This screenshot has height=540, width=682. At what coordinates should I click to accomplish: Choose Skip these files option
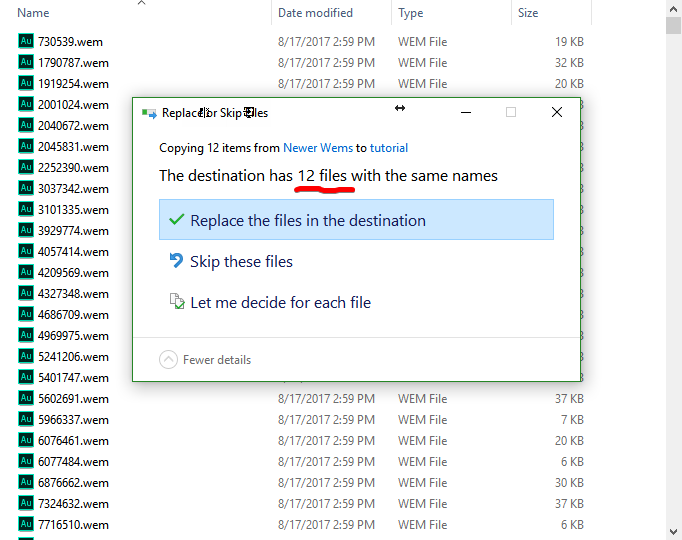pyautogui.click(x=241, y=262)
